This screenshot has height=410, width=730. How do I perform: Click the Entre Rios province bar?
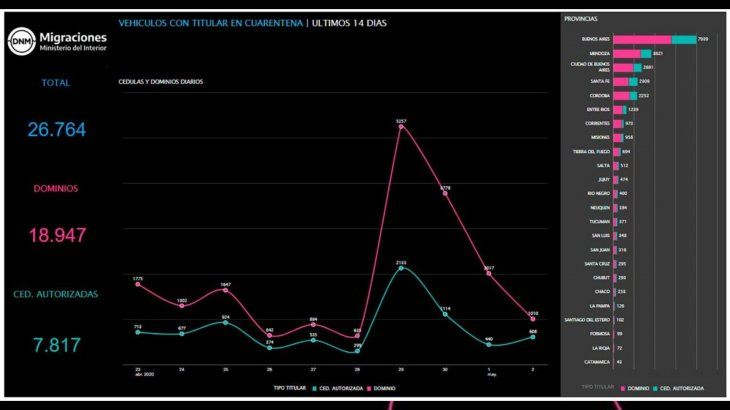(x=619, y=109)
